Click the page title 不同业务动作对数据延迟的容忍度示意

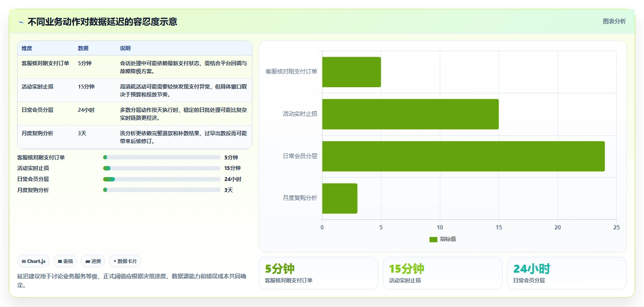[103, 22]
